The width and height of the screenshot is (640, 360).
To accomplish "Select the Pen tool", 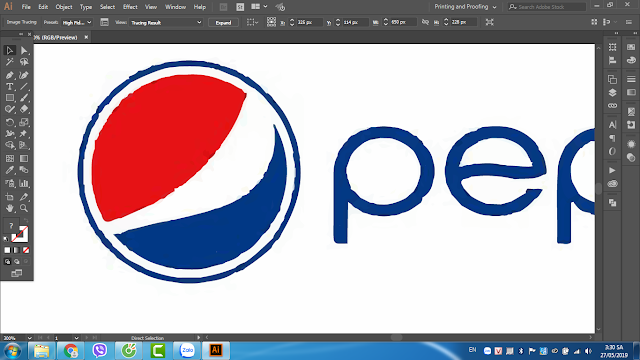I will [x=10, y=75].
